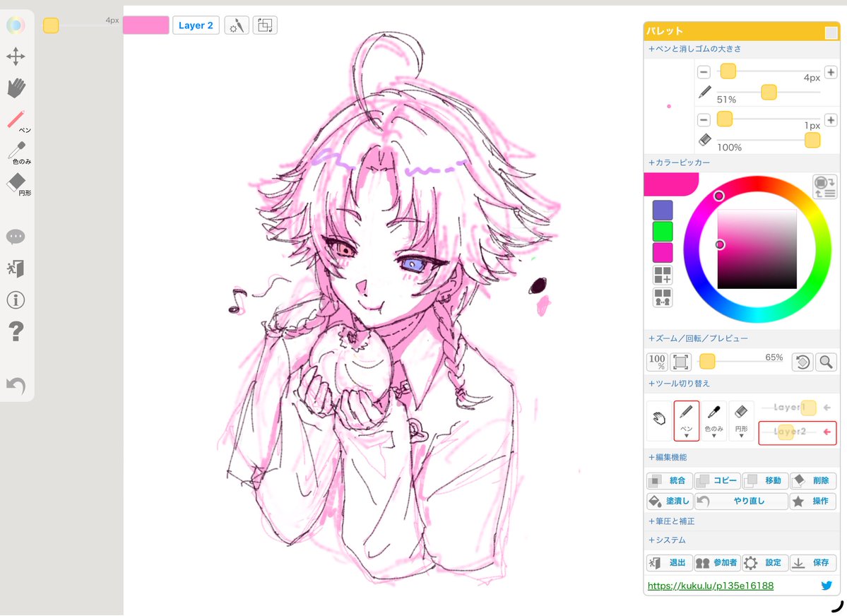Click the selection transform icon in top bar
Viewport: 847px width, 616px height.
(265, 25)
